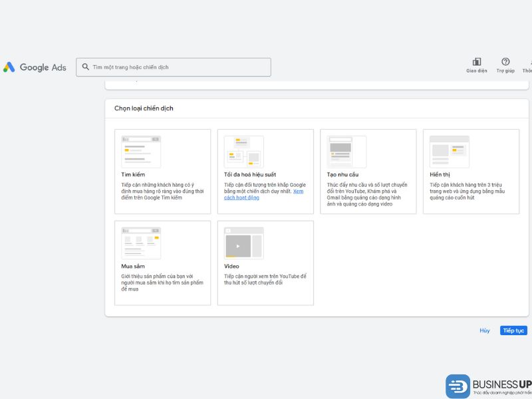Viewport: 532px width, 399px height.
Task: Select the Video campaign play illustration
Action: point(243,243)
